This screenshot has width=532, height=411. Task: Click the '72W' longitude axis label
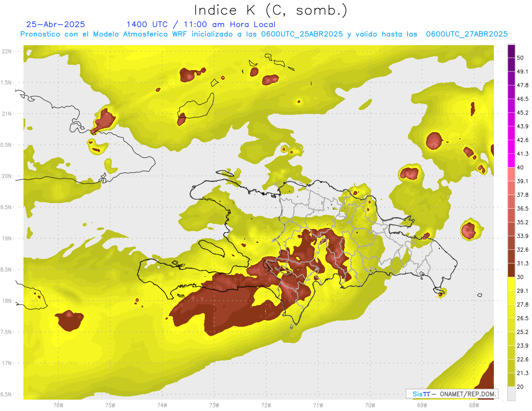pos(266,405)
